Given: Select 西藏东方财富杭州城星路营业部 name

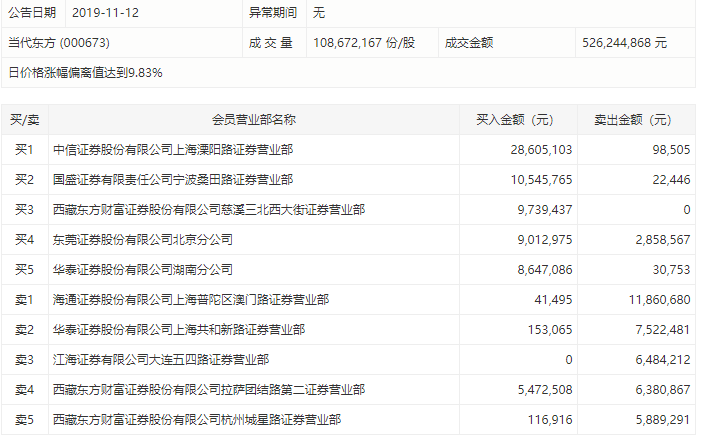Looking at the screenshot, I should tap(197, 420).
